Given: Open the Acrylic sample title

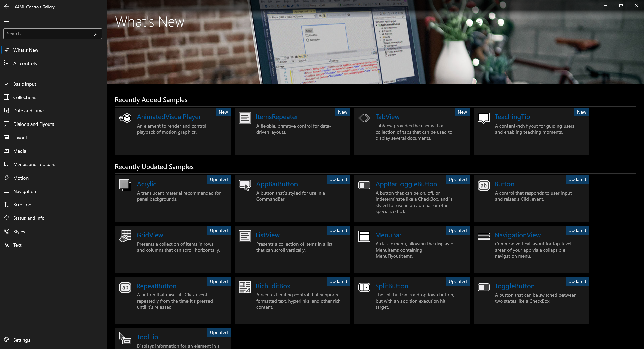Looking at the screenshot, I should (x=146, y=184).
